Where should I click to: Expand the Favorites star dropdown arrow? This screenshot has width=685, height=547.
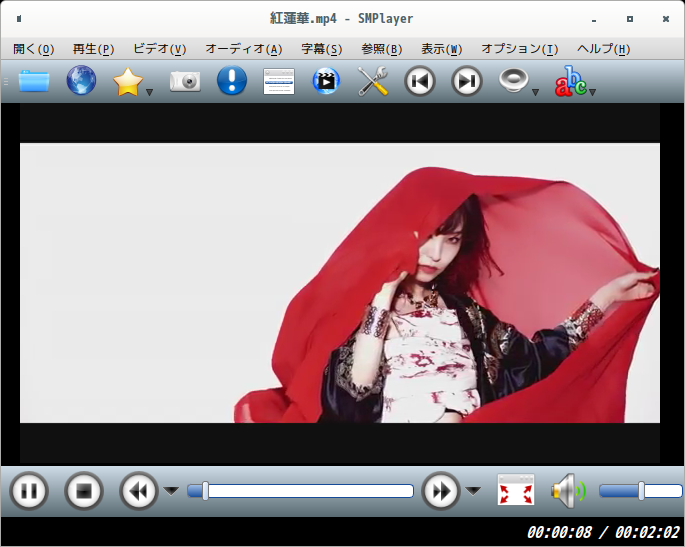pos(149,92)
